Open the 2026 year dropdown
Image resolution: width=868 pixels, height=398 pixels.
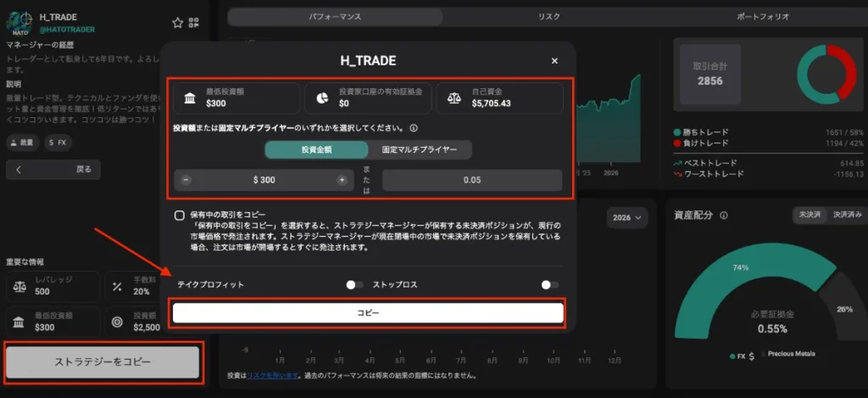627,218
